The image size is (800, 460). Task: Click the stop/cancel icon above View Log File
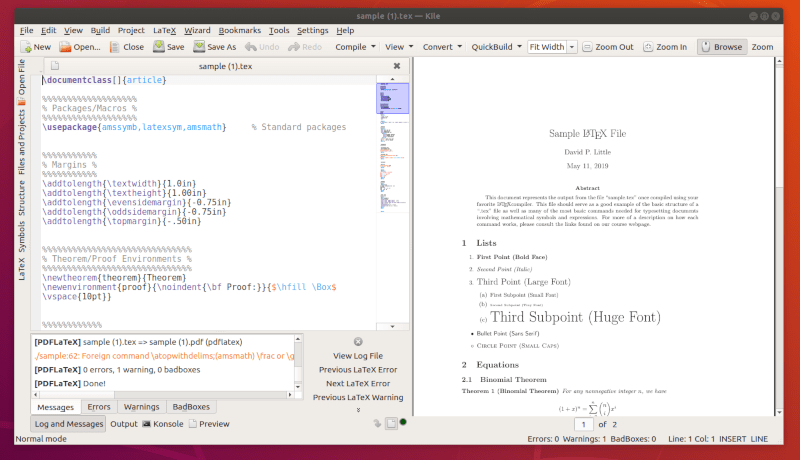pyautogui.click(x=358, y=342)
